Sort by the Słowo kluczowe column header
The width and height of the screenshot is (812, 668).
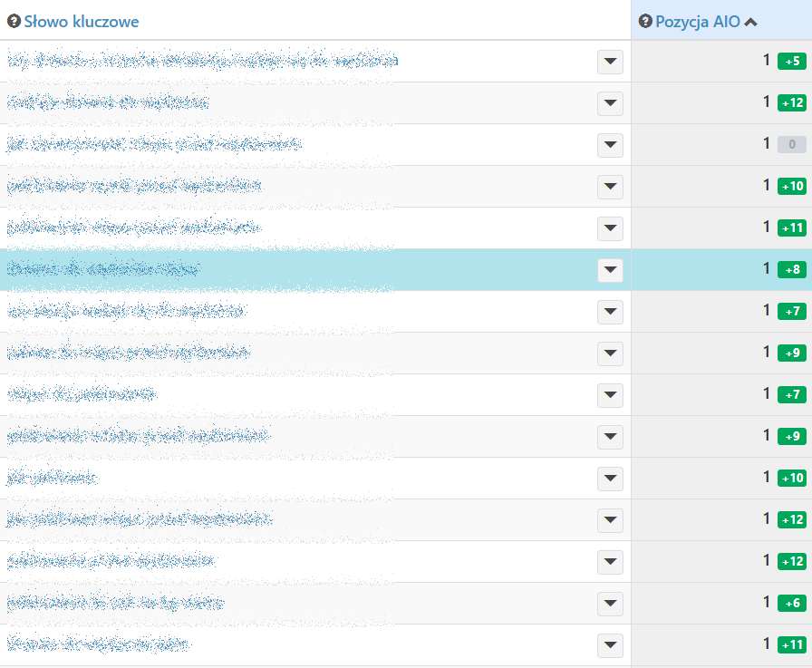pyautogui.click(x=82, y=21)
